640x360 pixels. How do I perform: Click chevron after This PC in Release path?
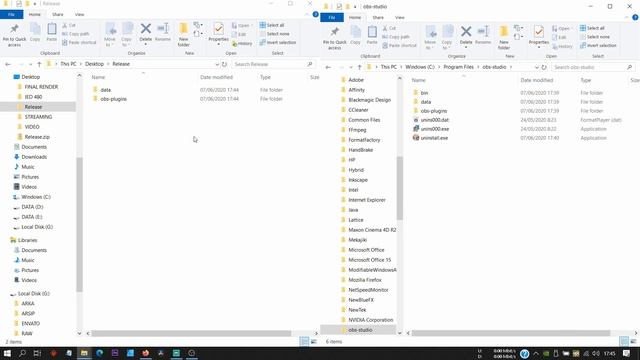(80, 64)
